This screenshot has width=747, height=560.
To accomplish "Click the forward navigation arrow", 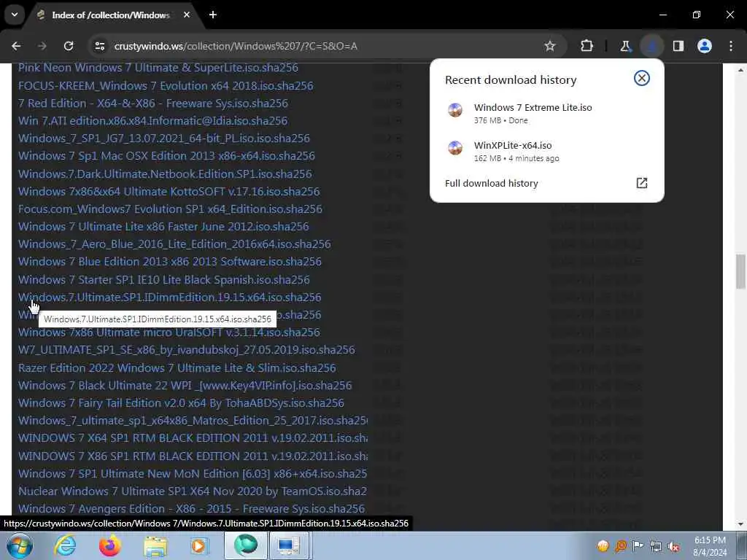I will (x=42, y=46).
